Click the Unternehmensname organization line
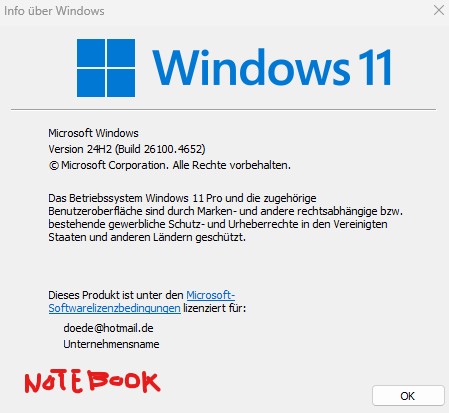 (111, 344)
